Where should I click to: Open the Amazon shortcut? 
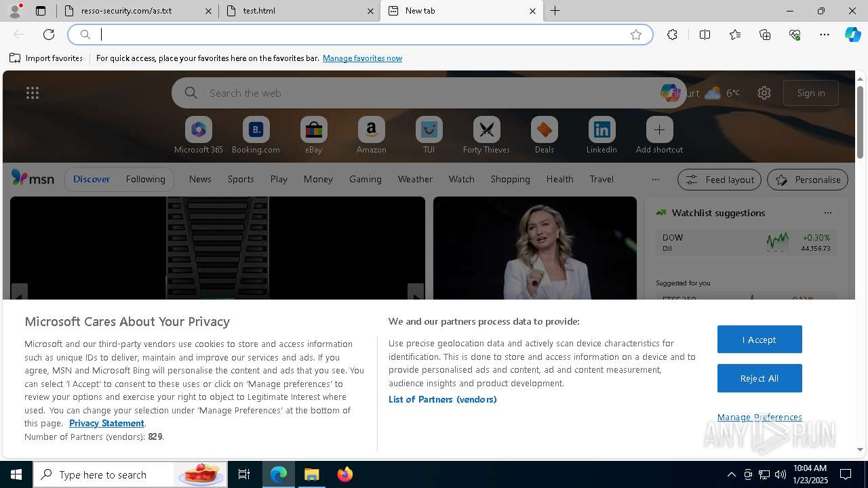click(x=371, y=135)
